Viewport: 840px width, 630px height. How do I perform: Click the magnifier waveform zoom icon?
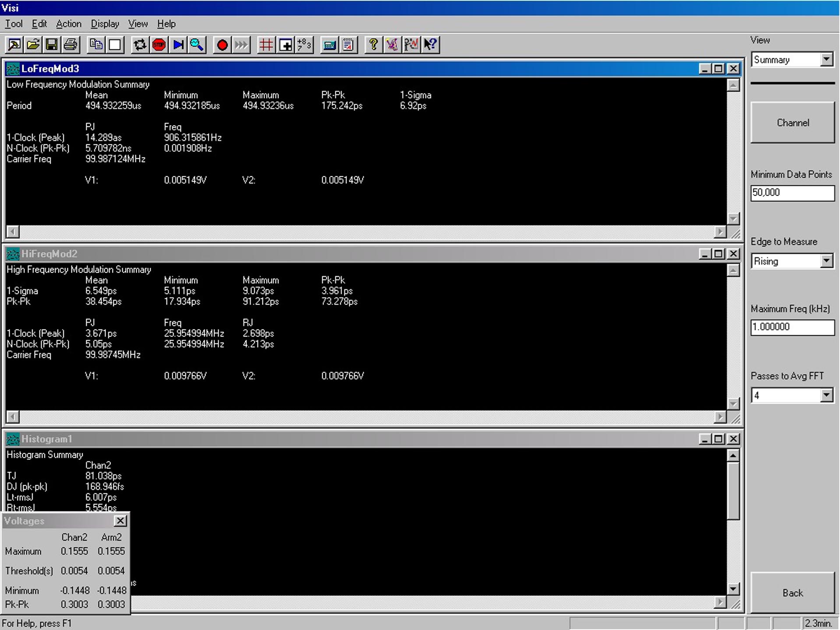(197, 45)
